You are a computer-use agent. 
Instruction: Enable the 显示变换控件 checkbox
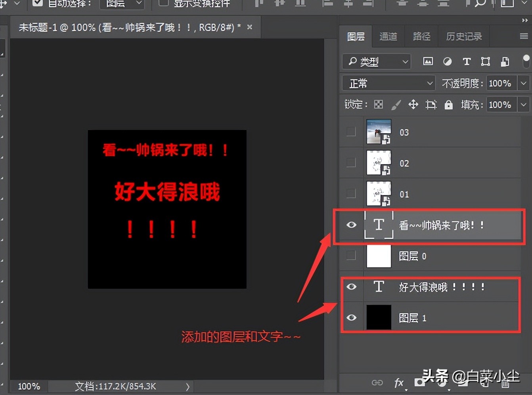point(163,3)
